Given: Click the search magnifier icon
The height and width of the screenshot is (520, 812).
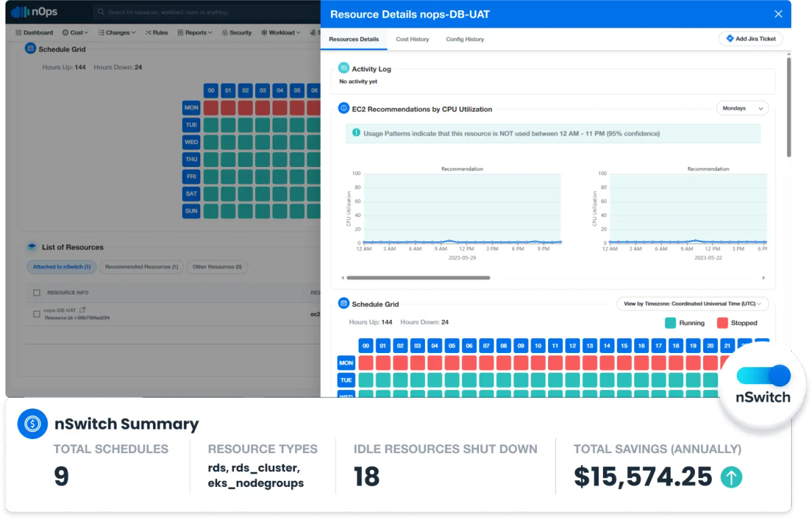Looking at the screenshot, I should point(101,12).
